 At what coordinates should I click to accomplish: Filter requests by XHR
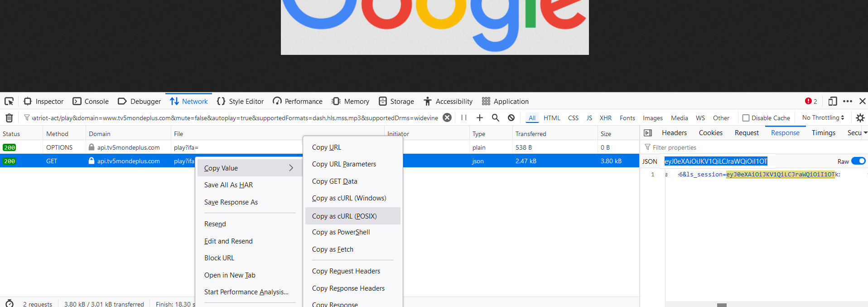pos(606,118)
